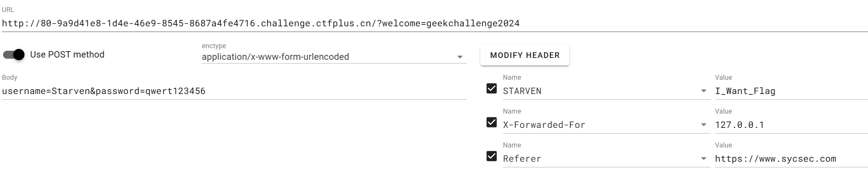This screenshot has height=170, width=868.
Task: Uncheck the STARVEN header checkbox
Action: [x=492, y=89]
